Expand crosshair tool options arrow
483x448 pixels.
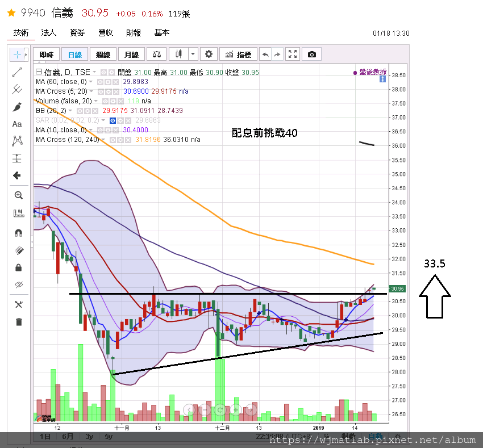26,55
